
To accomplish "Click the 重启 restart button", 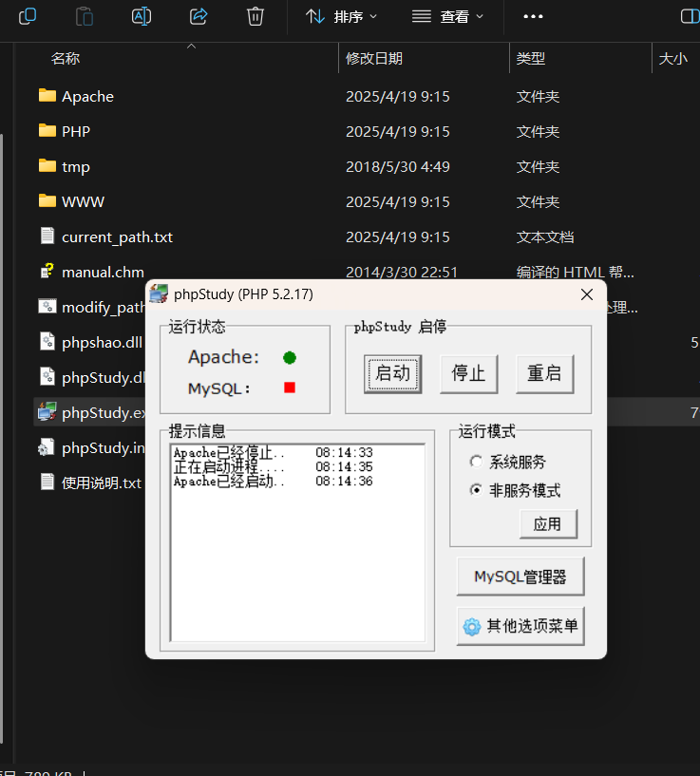I will tap(544, 374).
